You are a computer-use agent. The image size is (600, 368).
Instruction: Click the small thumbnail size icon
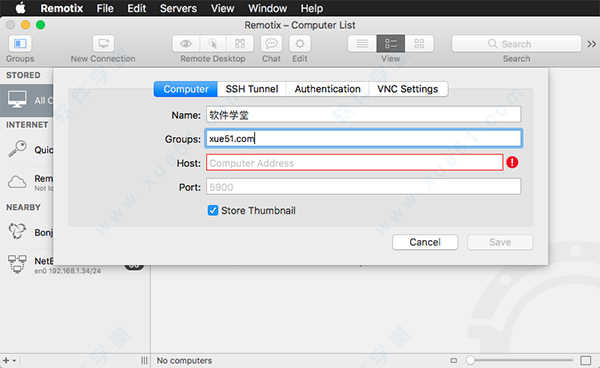coord(453,360)
